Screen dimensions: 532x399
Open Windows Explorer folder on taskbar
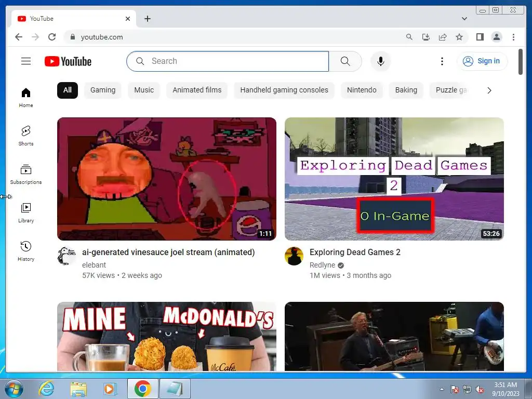(78, 389)
